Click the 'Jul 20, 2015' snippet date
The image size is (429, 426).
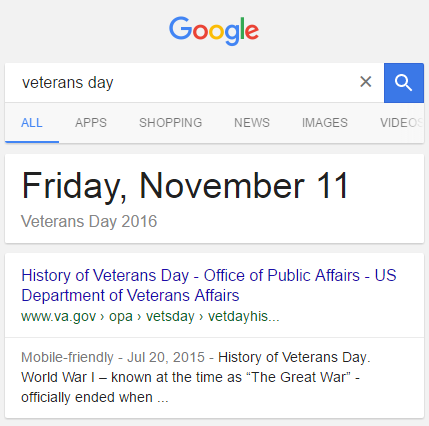coord(166,357)
